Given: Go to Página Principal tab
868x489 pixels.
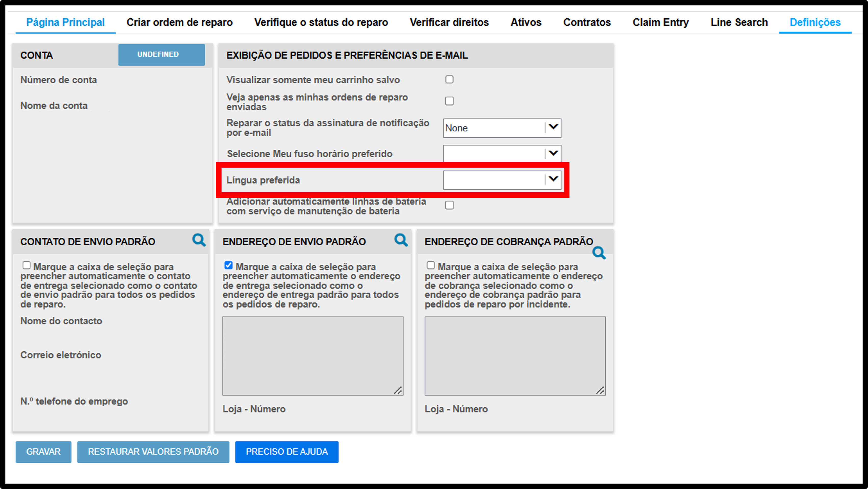Looking at the screenshot, I should [x=66, y=22].
